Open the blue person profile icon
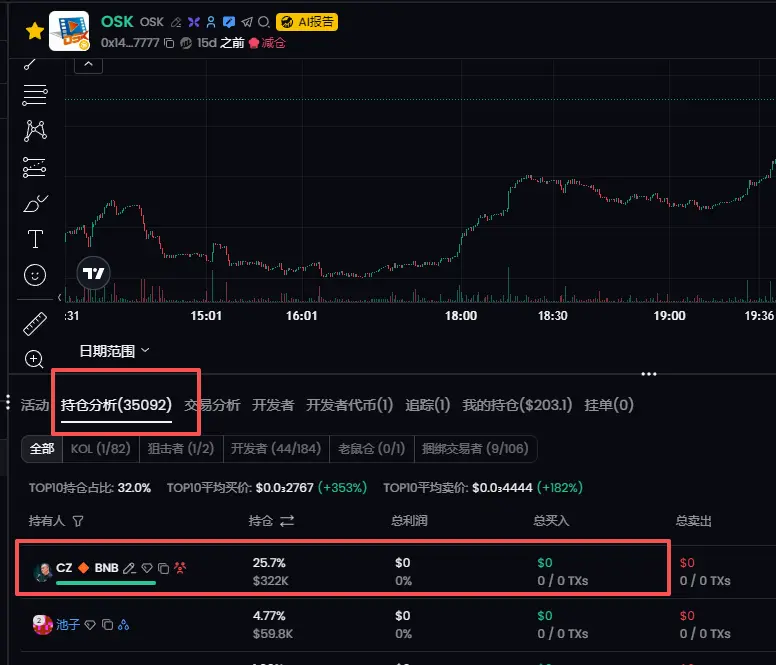 [211, 22]
